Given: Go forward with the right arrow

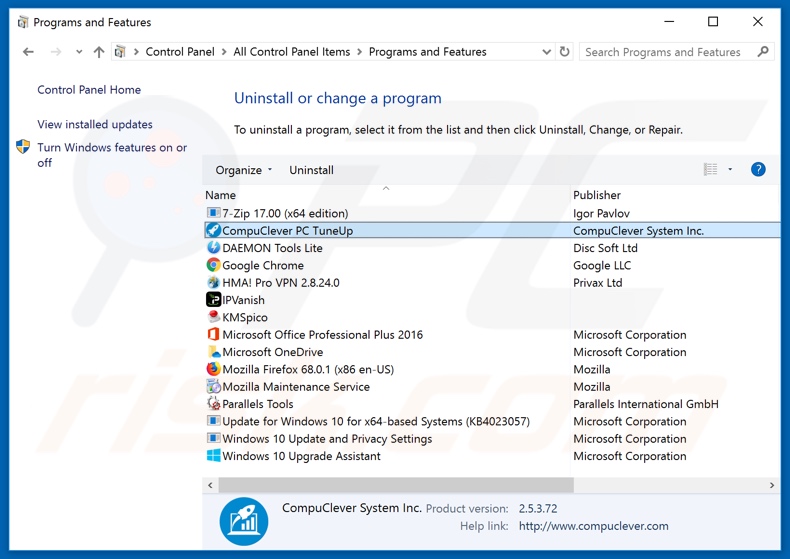Looking at the screenshot, I should pos(56,51).
